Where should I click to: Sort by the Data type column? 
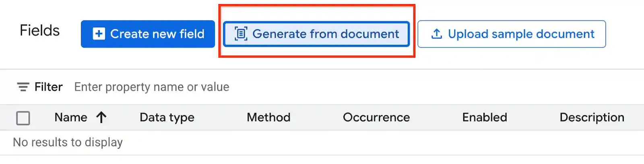(x=167, y=118)
